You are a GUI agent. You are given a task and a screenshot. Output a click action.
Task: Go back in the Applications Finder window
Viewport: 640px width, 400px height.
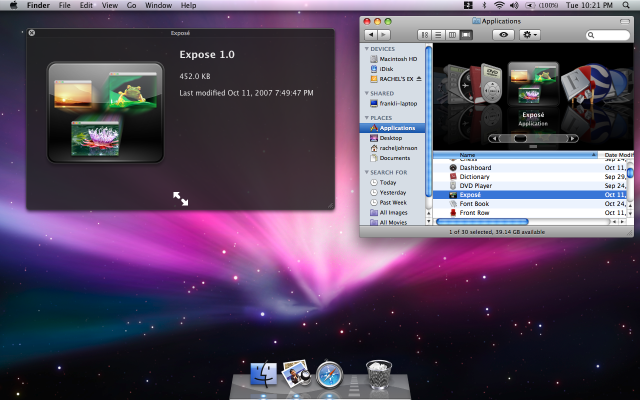[x=371, y=35]
